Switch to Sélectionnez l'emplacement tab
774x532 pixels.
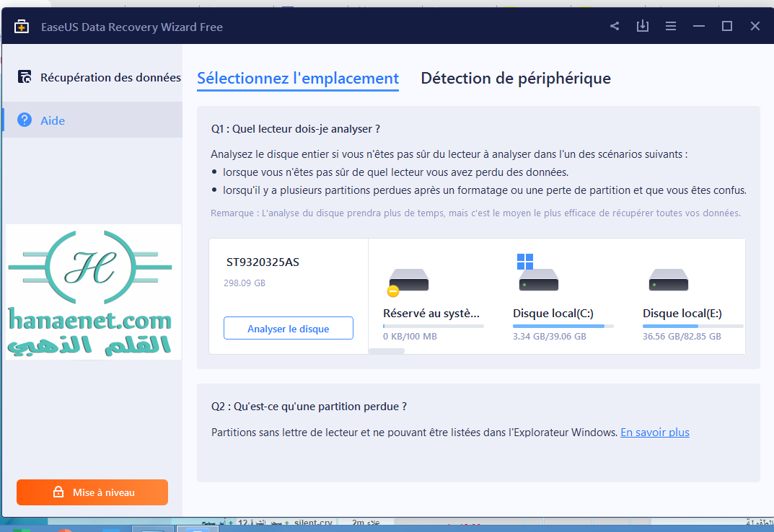coord(298,79)
